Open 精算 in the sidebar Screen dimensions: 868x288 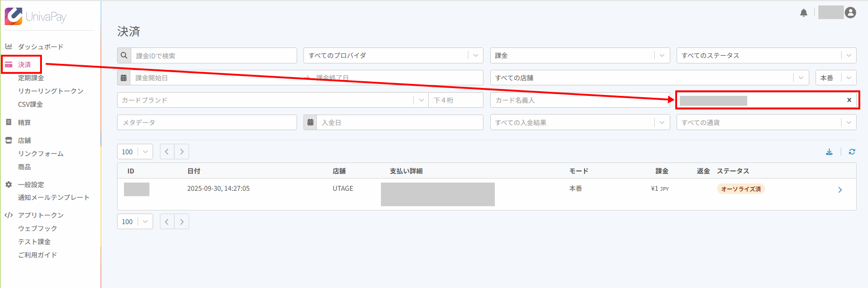click(x=25, y=122)
